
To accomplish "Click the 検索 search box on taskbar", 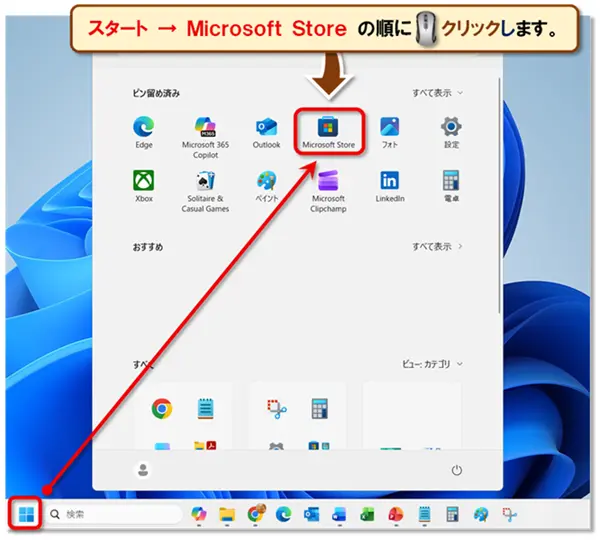I will click(x=113, y=514).
